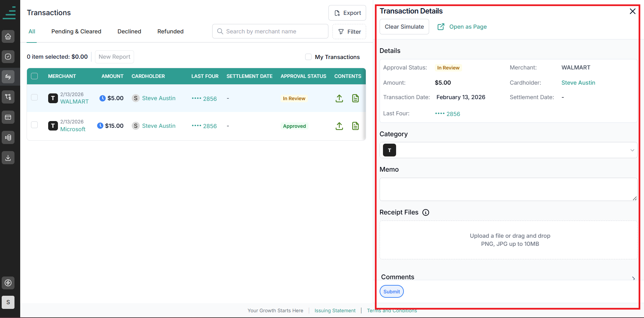Viewport: 644px width, 318px height.
Task: Click the APPROVAL STATUS column header
Action: (303, 76)
